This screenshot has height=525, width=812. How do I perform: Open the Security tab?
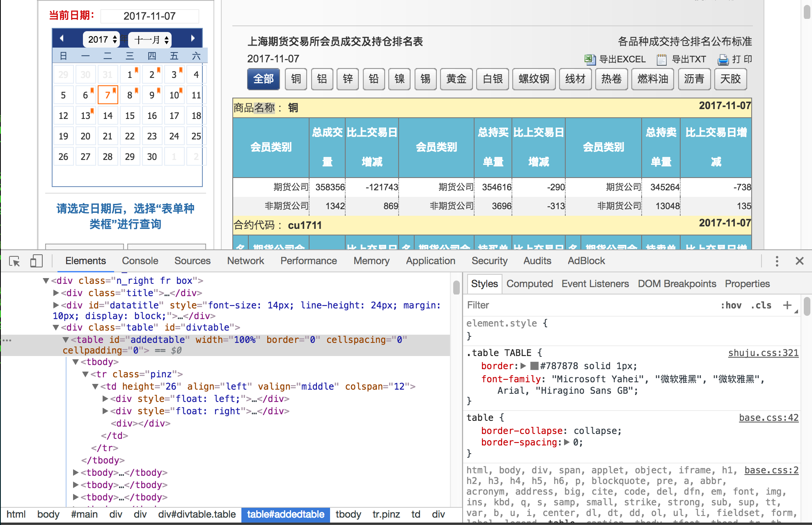[x=489, y=261]
